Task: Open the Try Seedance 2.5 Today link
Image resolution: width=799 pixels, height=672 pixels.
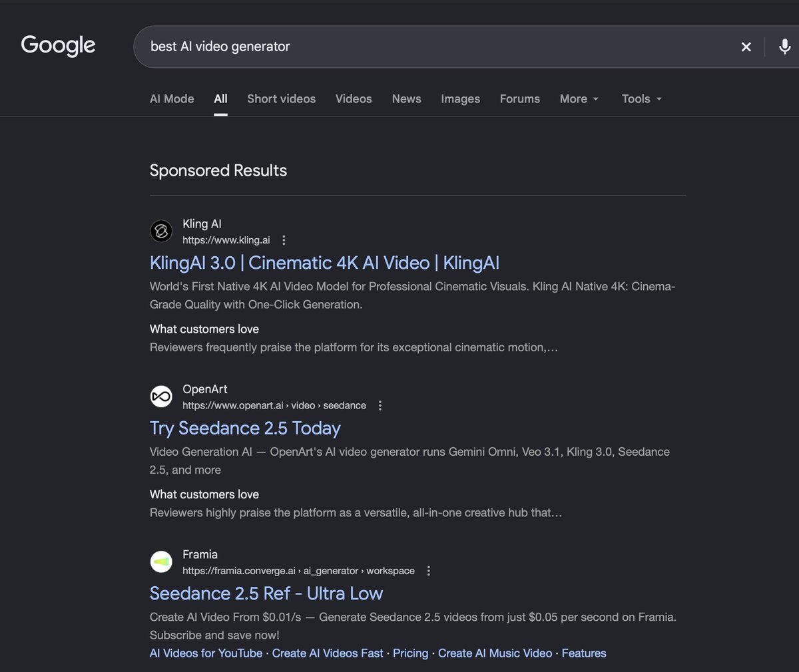Action: [x=245, y=428]
